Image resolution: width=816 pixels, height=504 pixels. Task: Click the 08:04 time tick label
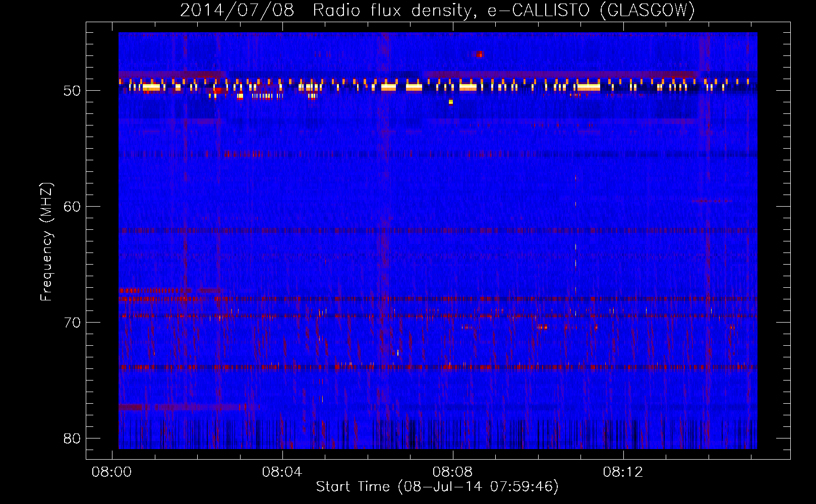282,472
